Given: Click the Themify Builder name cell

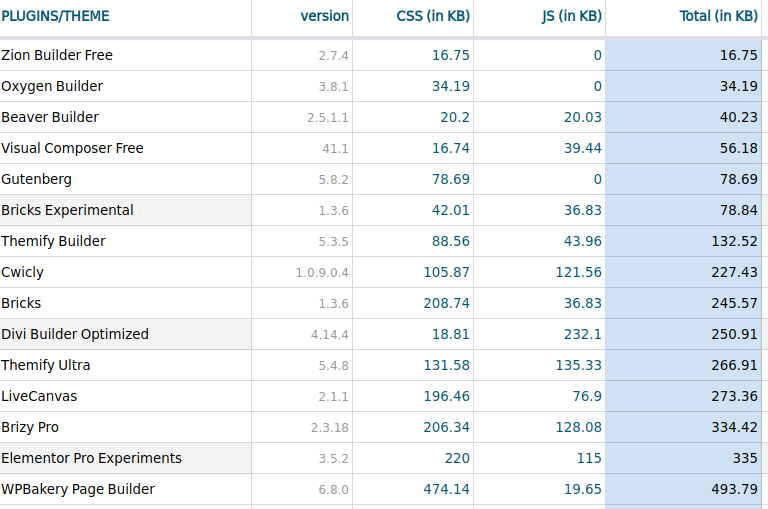Looking at the screenshot, I should point(53,241).
